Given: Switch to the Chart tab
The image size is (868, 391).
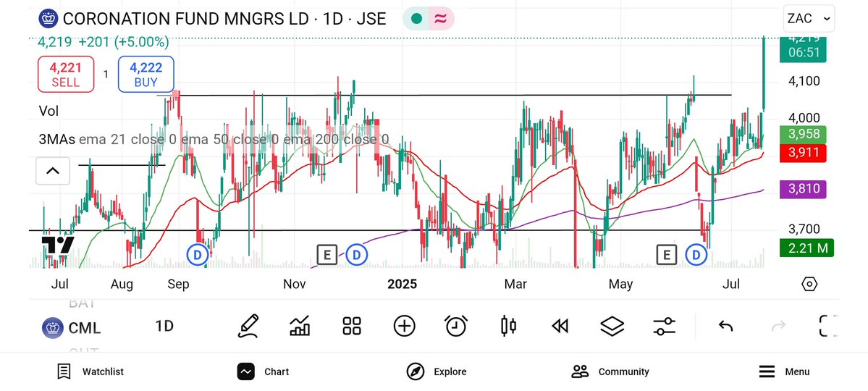Looking at the screenshot, I should pyautogui.click(x=263, y=371).
